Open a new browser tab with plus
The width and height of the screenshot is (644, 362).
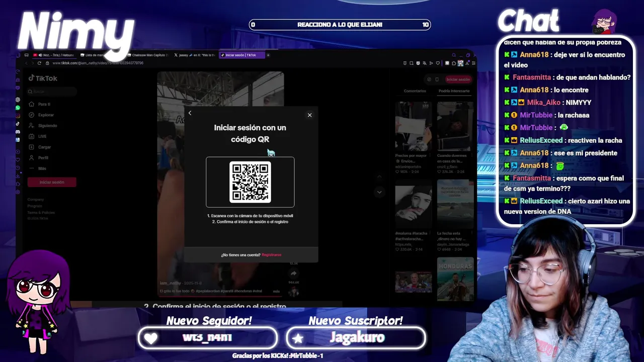[x=268, y=55]
